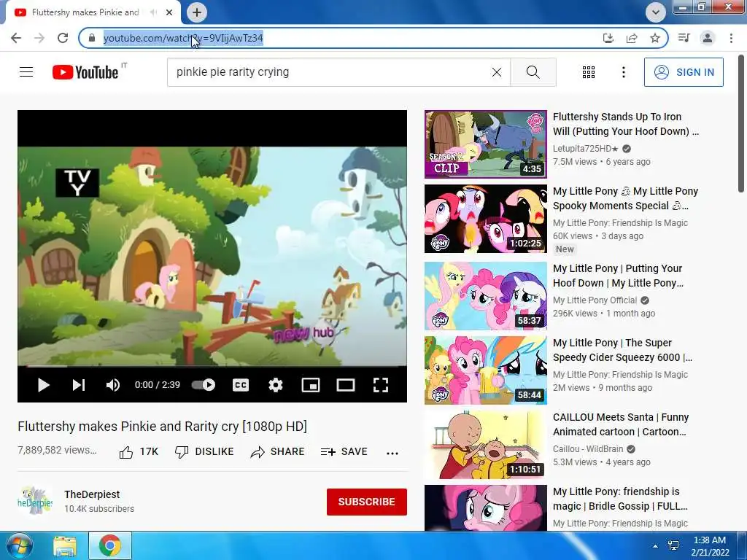This screenshot has height=560, width=747.
Task: Switch to theater mode
Action: pyautogui.click(x=345, y=385)
